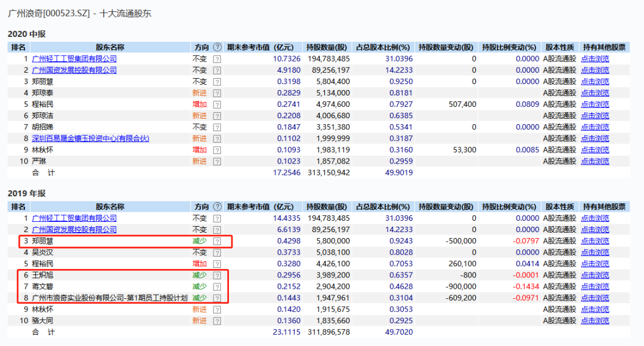Click 点击浏览 for 王炽旭 row
Image resolution: width=644 pixels, height=346 pixels.
tap(595, 275)
